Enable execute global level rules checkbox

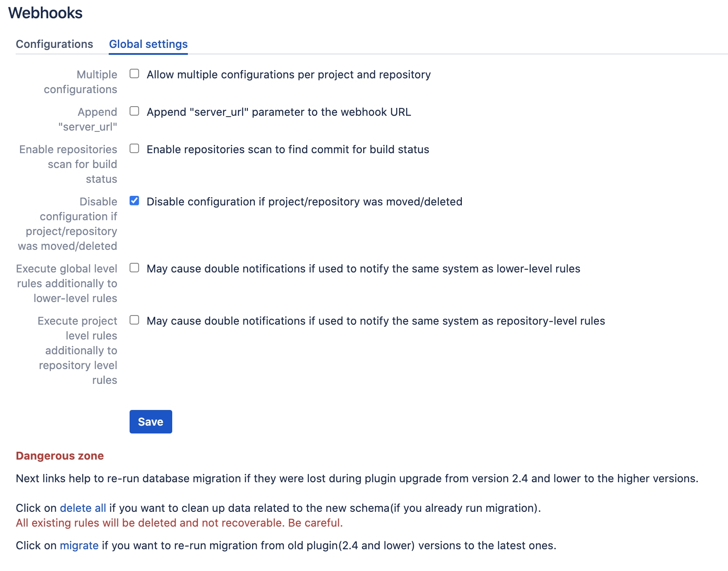pos(134,268)
